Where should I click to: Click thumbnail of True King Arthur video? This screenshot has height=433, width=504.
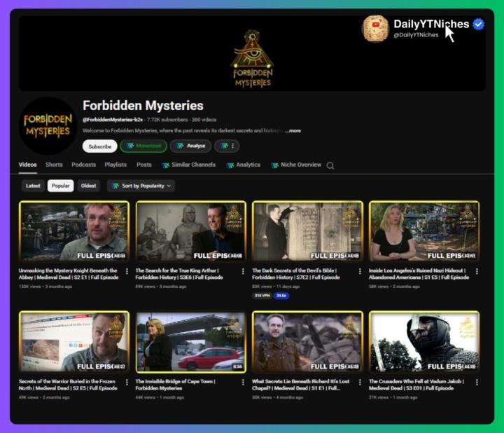191,231
